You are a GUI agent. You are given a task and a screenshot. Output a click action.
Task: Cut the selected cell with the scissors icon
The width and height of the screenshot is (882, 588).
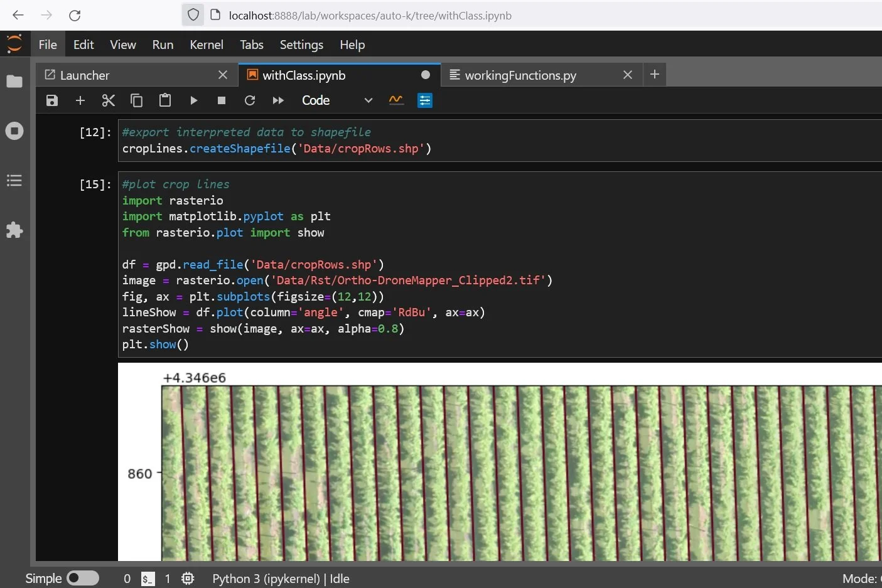(108, 100)
